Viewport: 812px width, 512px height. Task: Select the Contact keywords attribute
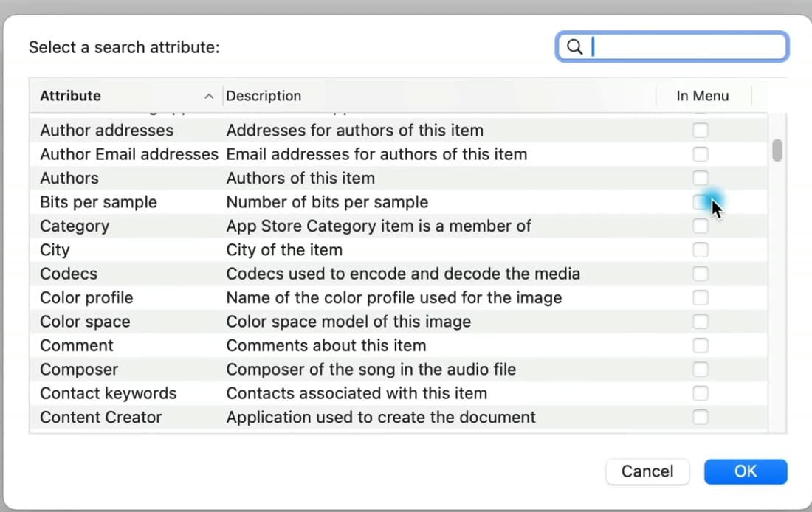click(399, 393)
